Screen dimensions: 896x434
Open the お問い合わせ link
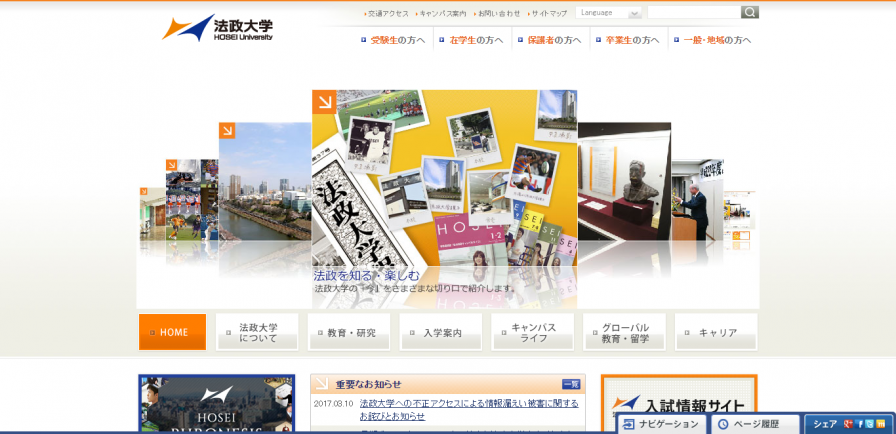(497, 13)
